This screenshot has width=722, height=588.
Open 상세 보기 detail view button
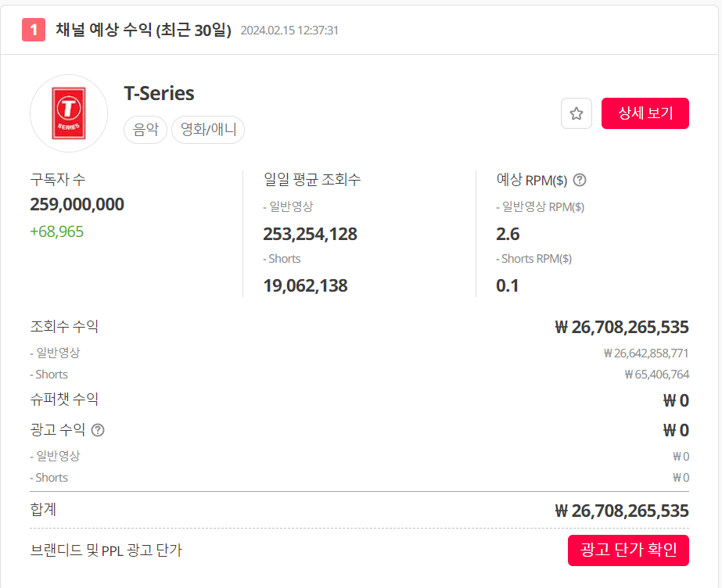coord(645,113)
